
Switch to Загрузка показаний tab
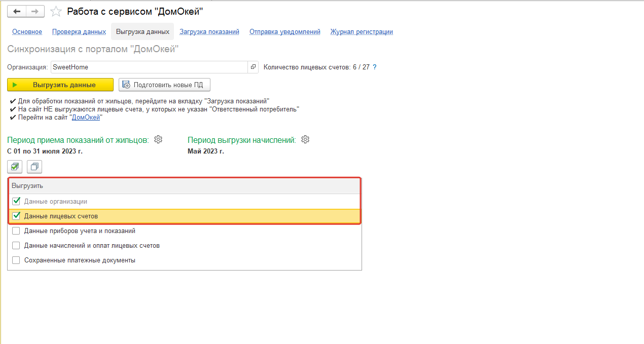[x=209, y=31]
